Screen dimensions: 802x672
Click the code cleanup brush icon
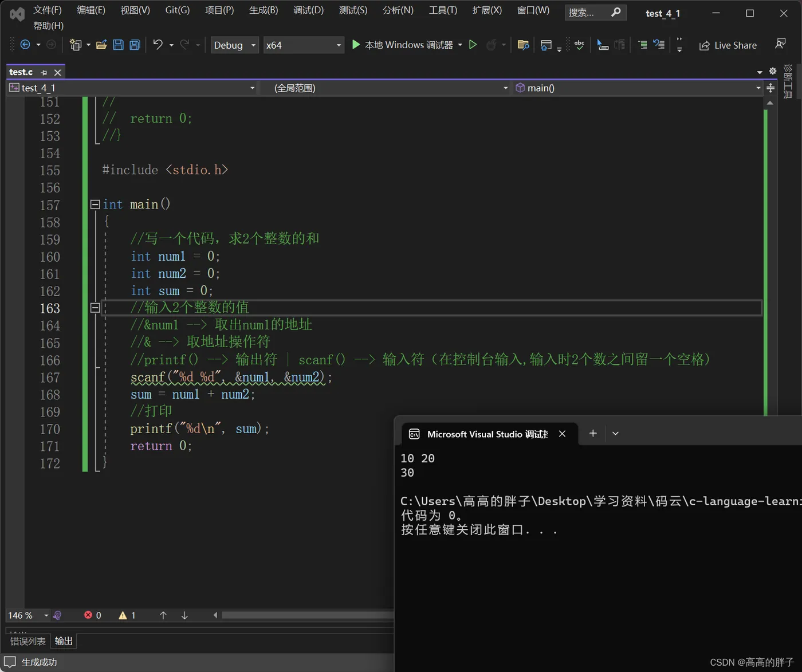(57, 615)
